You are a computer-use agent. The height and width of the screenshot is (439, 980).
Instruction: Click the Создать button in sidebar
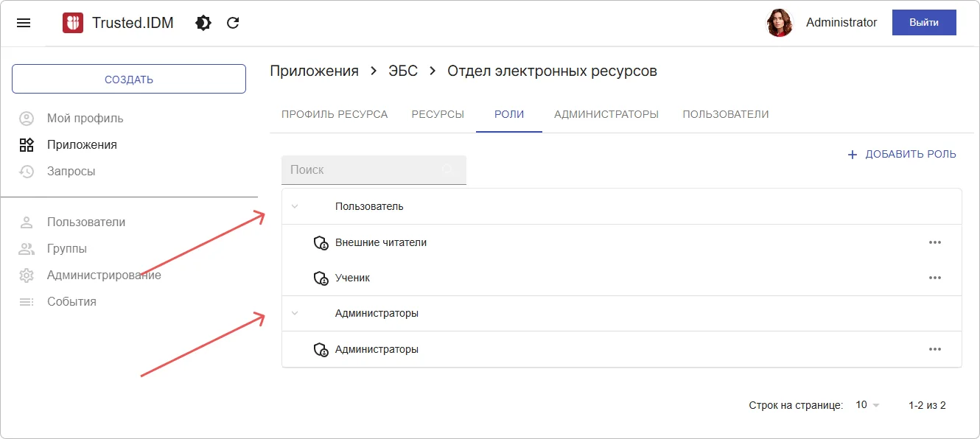click(129, 79)
